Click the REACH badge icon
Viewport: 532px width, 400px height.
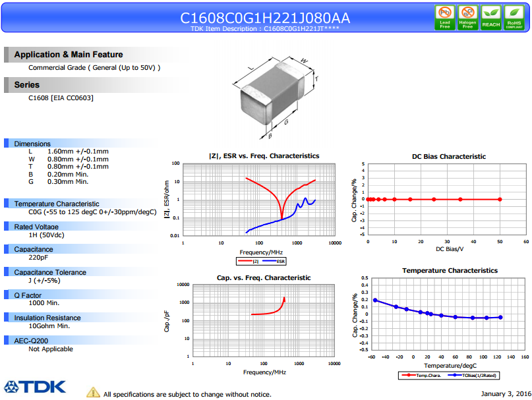490,18
